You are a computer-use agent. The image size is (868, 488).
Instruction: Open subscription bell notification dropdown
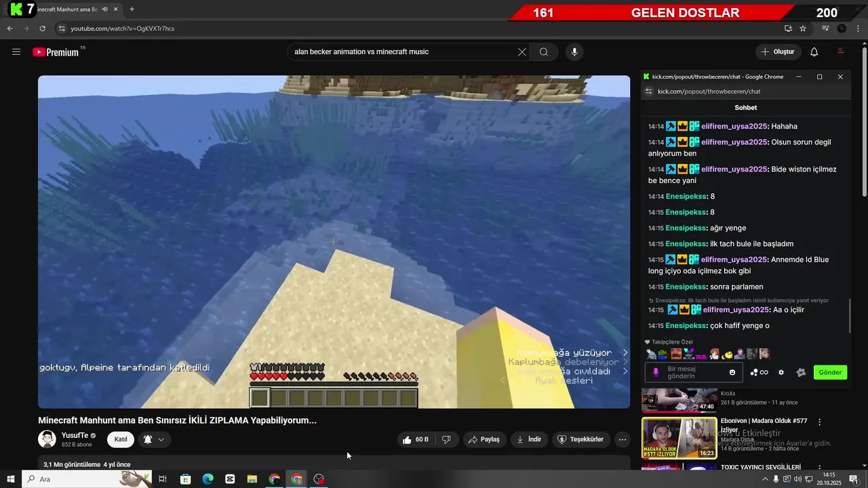154,439
